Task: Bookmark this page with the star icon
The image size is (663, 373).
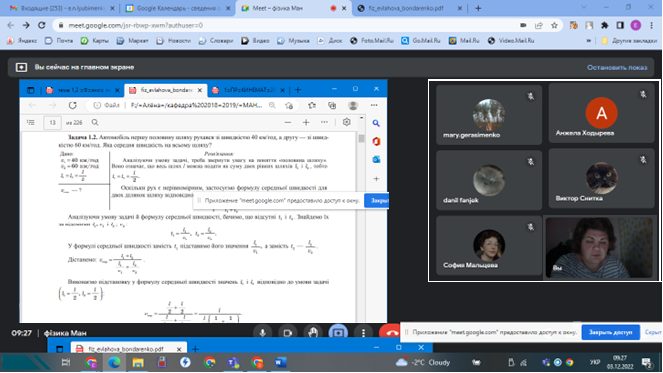Action: click(x=554, y=25)
